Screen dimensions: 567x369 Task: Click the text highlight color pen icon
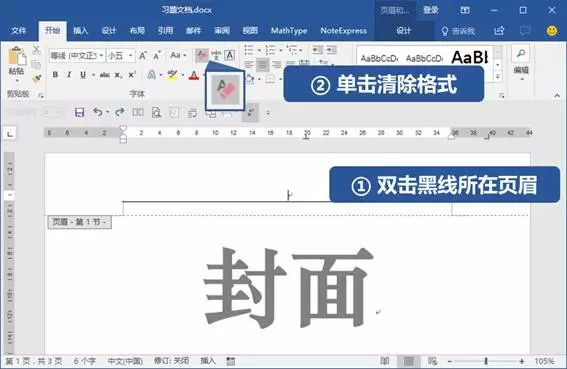tap(172, 75)
